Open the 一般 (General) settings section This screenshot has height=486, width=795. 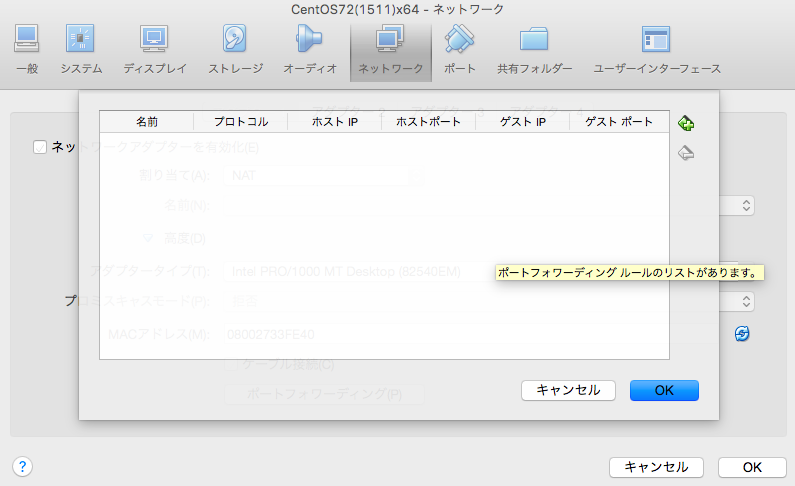pyautogui.click(x=27, y=50)
